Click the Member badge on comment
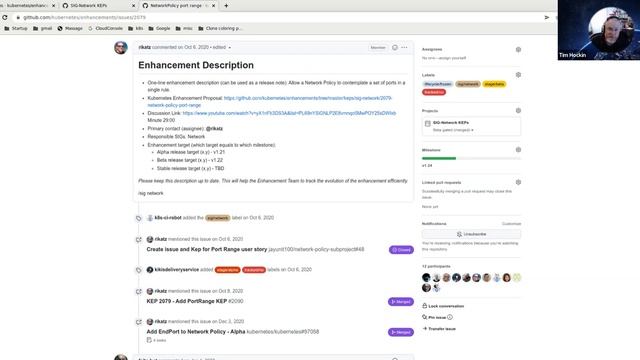 pos(378,48)
